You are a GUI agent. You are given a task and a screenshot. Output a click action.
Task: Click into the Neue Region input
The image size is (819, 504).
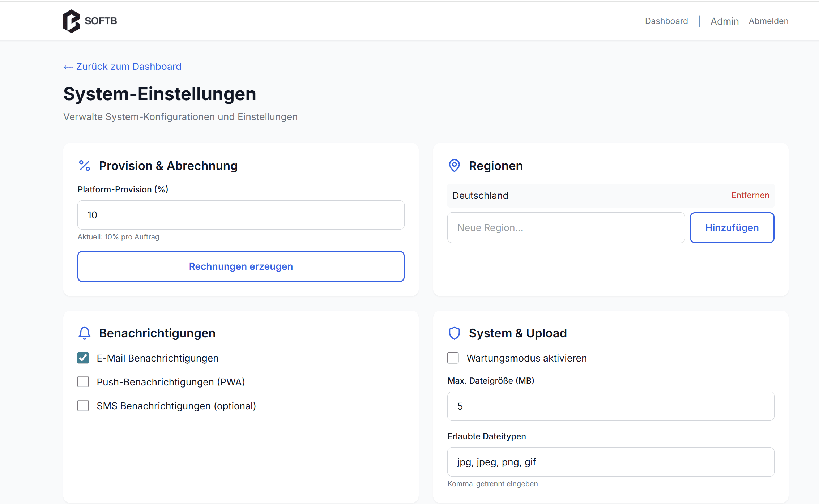click(x=566, y=228)
